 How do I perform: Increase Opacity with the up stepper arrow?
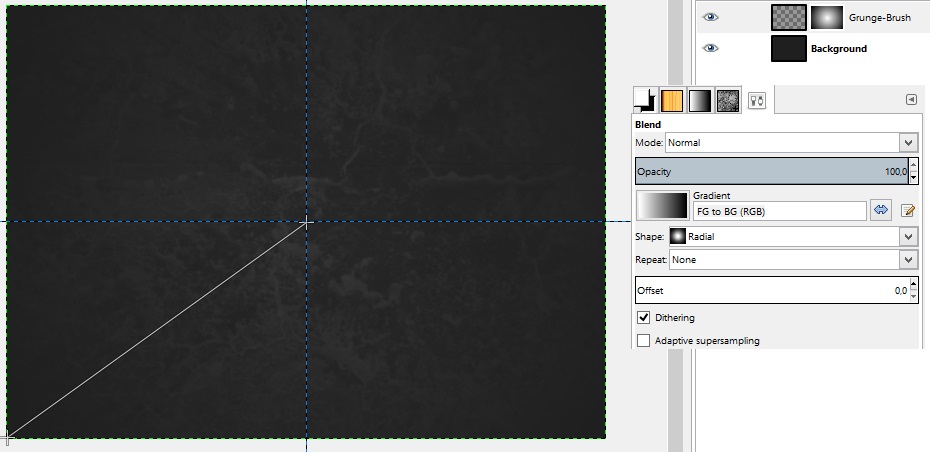(x=913, y=165)
